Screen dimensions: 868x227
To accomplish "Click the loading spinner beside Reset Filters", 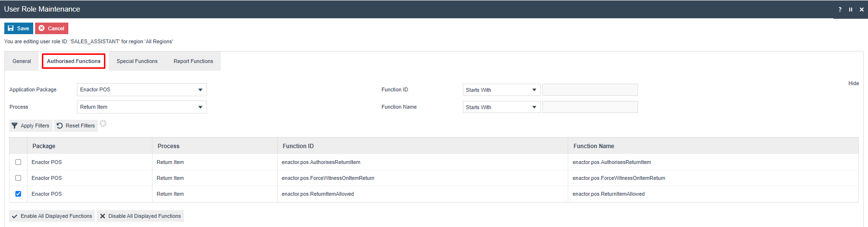I will click(x=103, y=124).
